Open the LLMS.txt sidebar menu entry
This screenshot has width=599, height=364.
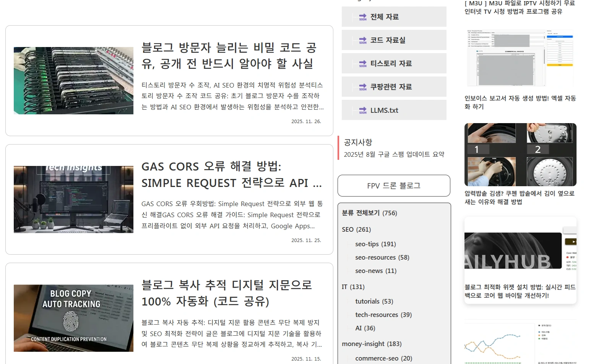point(384,110)
